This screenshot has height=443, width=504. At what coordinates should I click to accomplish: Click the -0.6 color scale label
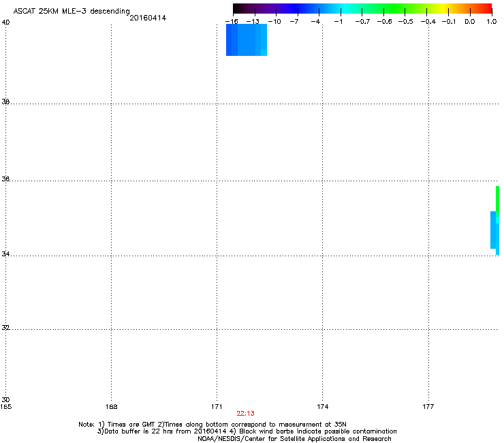[384, 22]
